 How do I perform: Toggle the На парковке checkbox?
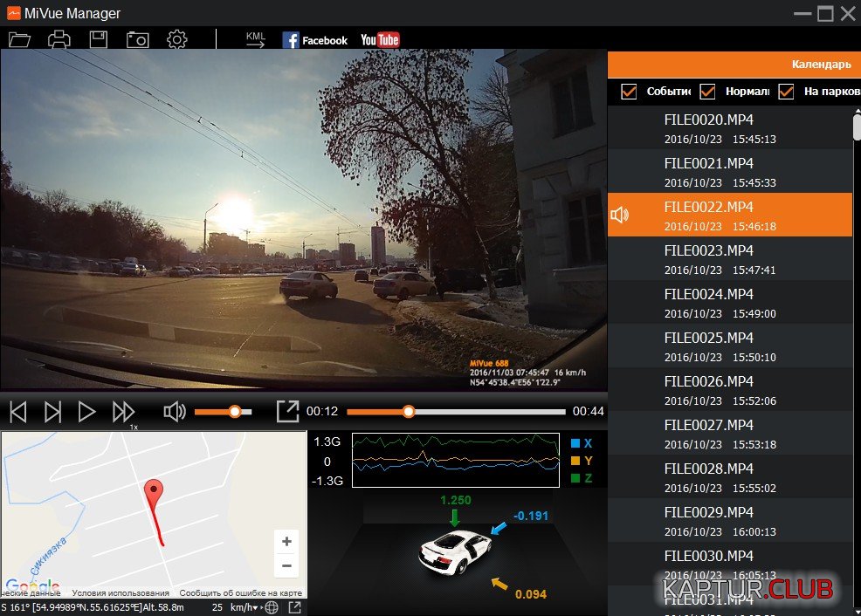click(786, 92)
